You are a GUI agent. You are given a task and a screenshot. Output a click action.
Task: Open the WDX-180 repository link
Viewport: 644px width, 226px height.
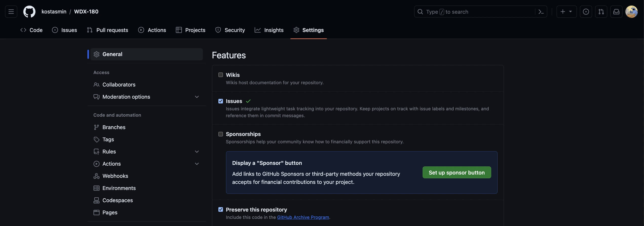pyautogui.click(x=86, y=12)
